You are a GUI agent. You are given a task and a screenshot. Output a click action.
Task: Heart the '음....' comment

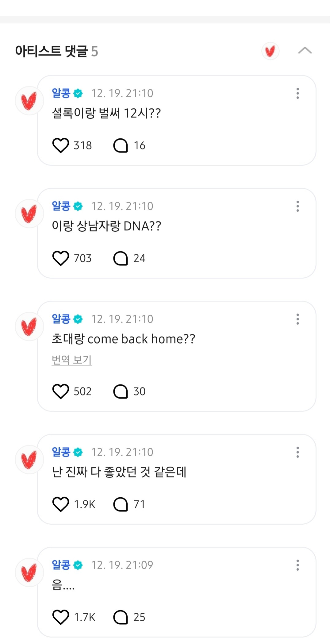[60, 617]
